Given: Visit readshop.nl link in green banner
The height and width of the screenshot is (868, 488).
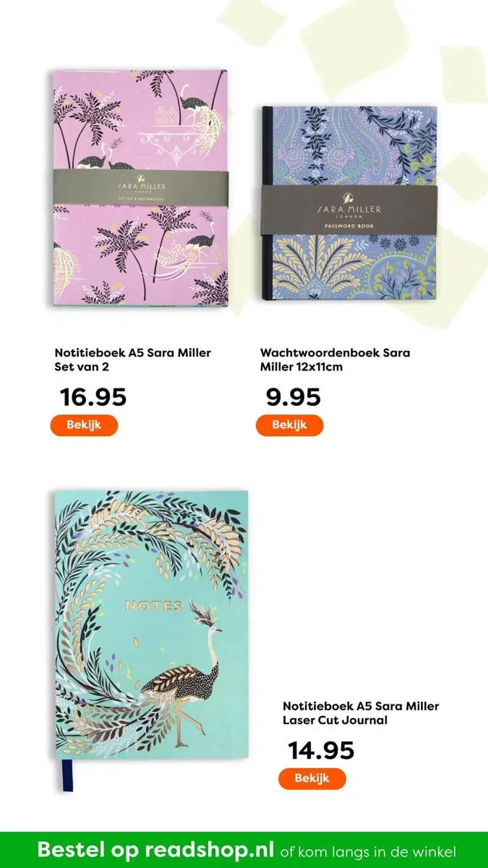Looking at the screenshot, I should tap(210, 849).
